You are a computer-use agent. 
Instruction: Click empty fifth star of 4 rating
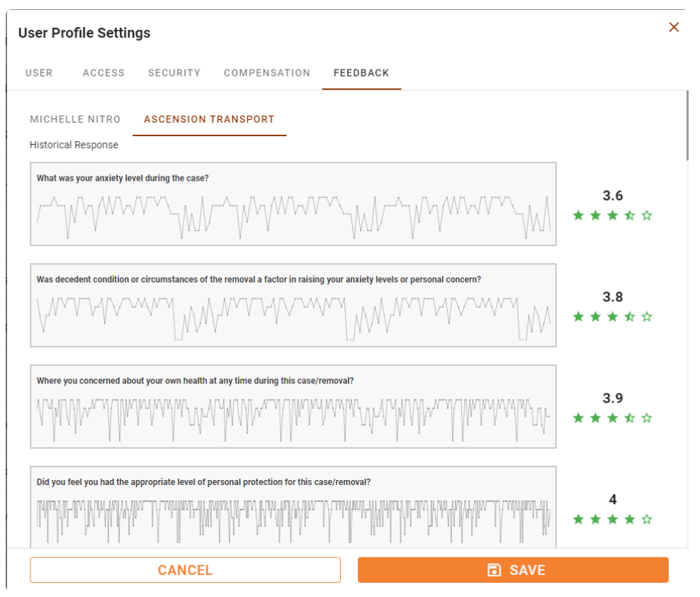(646, 520)
